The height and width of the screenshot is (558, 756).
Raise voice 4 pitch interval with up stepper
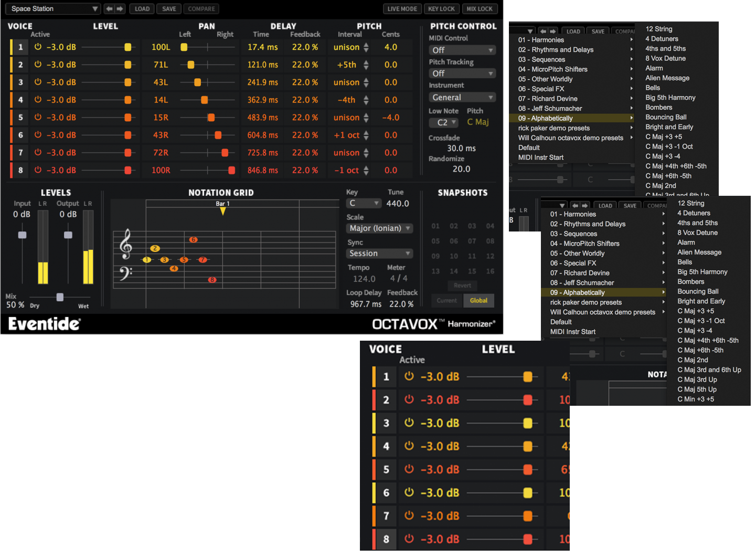click(366, 97)
